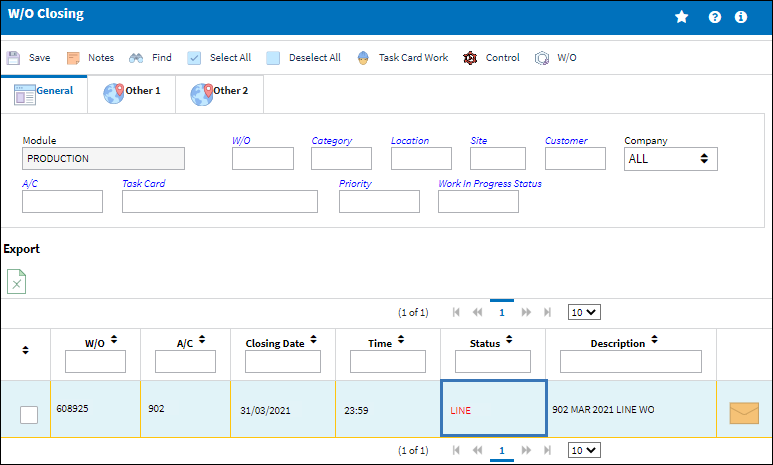
Task: Sort table by W/O column
Action: coord(114,339)
